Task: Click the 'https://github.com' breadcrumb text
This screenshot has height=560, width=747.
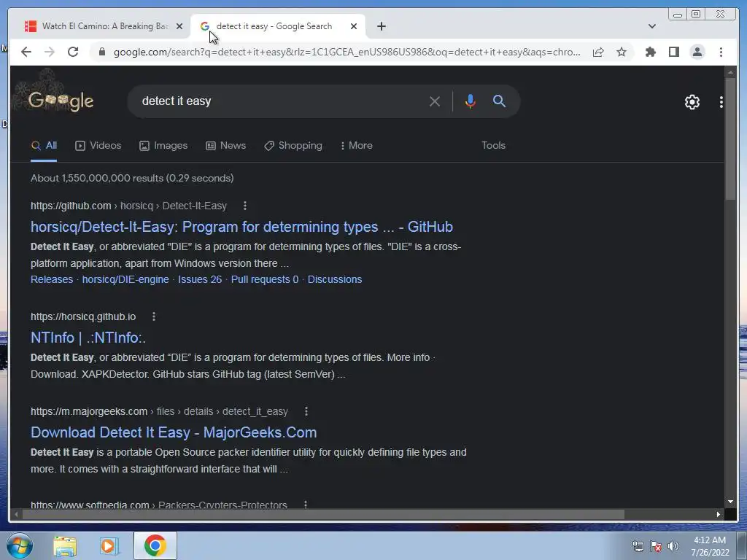Action: (71, 206)
